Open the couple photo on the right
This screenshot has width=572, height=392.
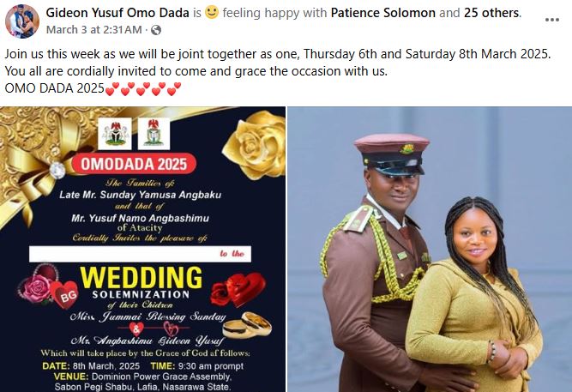coord(430,250)
